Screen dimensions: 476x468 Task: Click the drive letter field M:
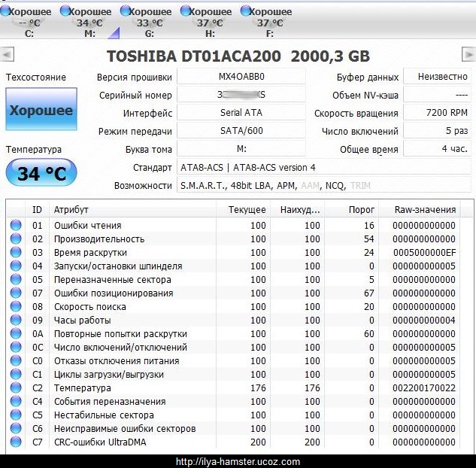(x=241, y=149)
